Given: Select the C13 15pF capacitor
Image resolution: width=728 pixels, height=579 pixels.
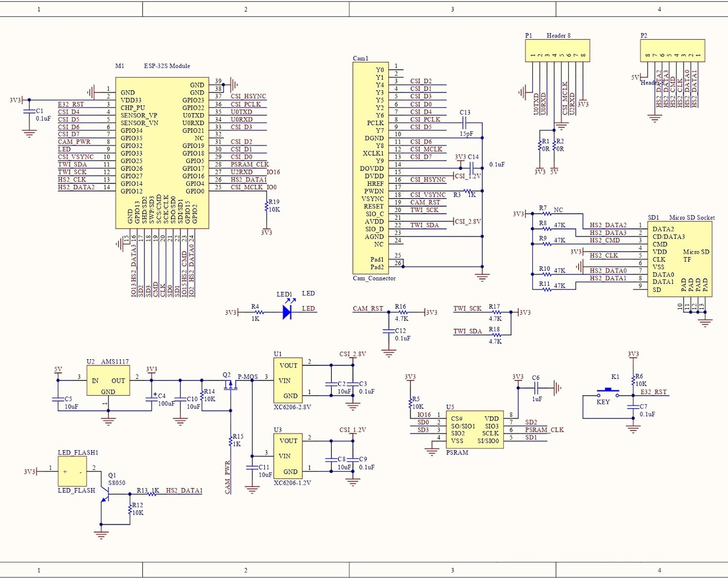Looking at the screenshot, I should (x=465, y=123).
